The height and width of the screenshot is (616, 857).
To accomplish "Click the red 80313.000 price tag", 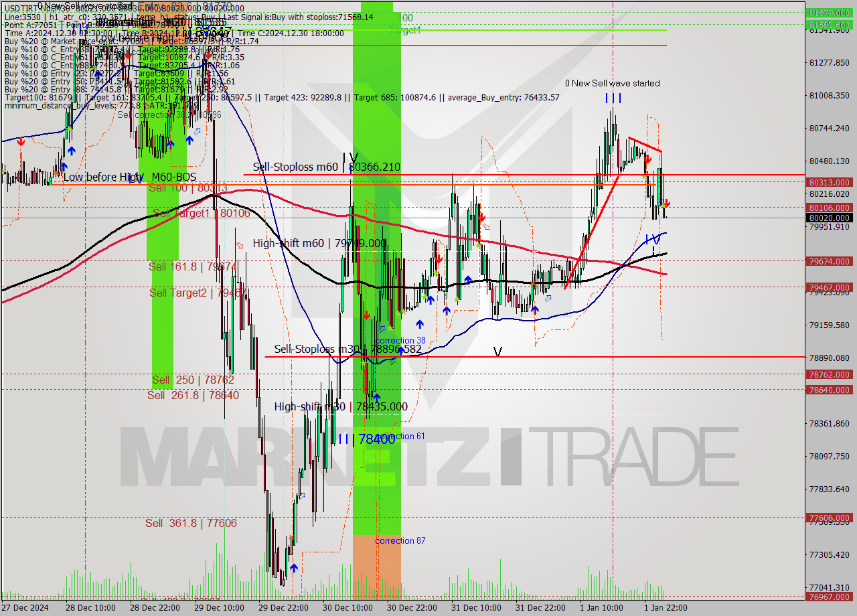I will pyautogui.click(x=830, y=181).
